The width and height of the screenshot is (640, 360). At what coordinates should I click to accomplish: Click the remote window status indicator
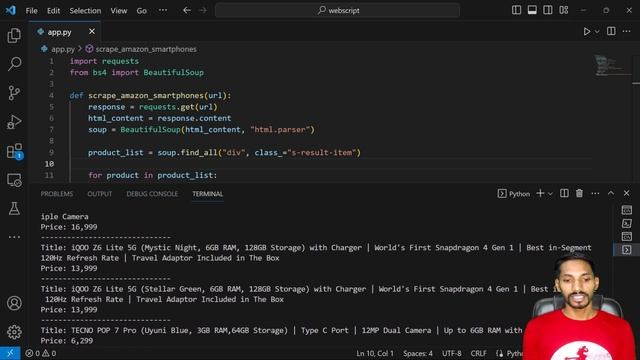(10, 353)
